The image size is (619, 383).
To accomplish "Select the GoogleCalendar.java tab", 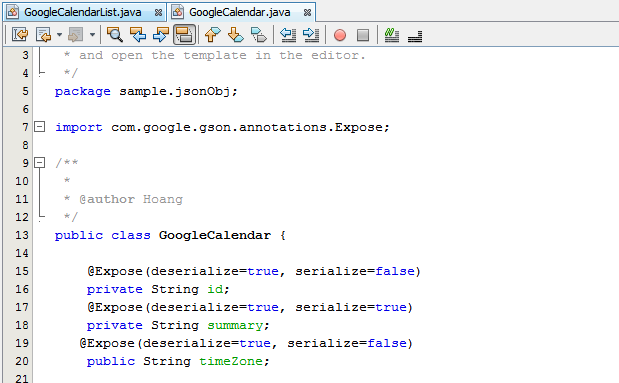I will pos(241,12).
